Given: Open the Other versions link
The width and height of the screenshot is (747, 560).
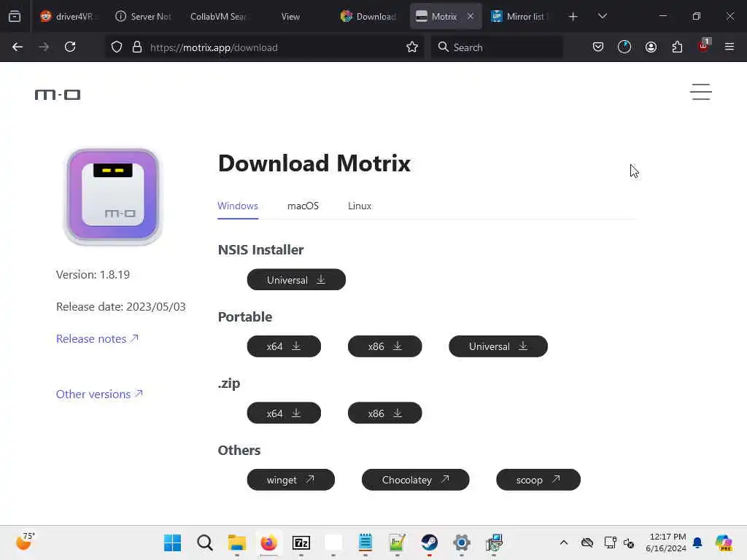Looking at the screenshot, I should pyautogui.click(x=99, y=394).
